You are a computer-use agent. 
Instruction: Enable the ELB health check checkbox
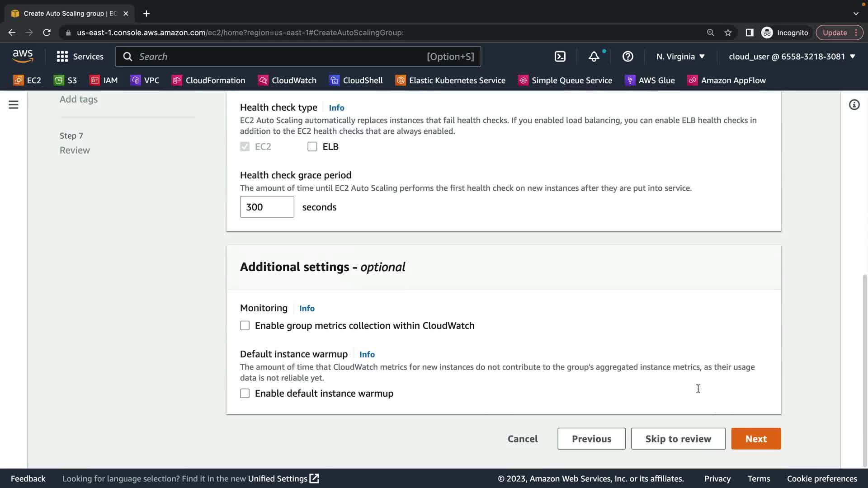[x=312, y=147]
